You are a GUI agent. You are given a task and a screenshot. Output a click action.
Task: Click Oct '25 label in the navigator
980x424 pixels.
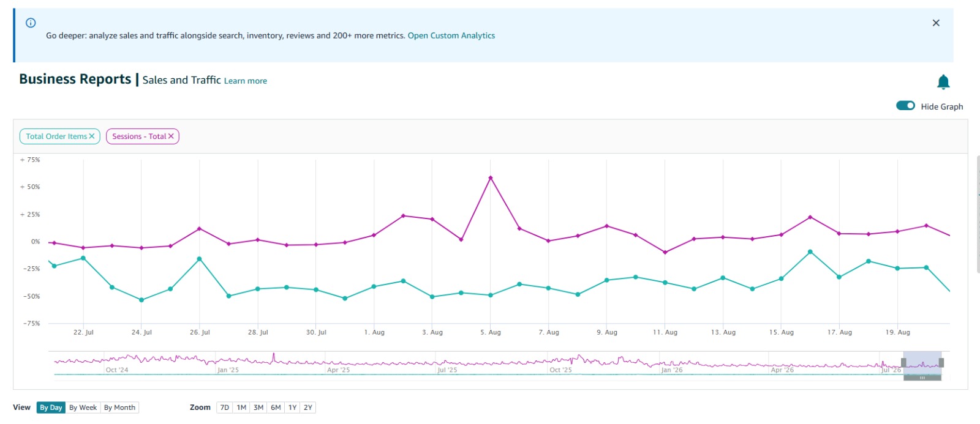point(560,370)
